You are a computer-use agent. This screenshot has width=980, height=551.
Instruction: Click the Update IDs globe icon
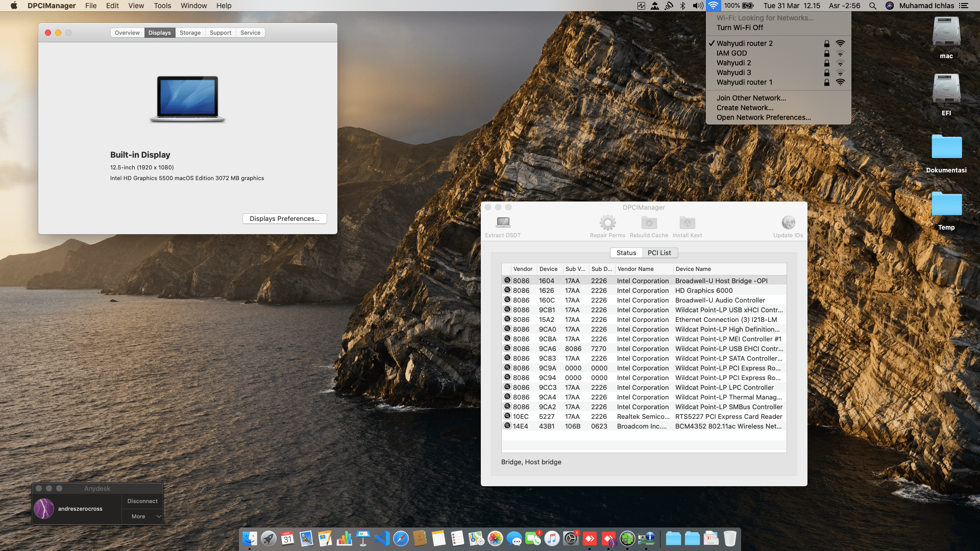(788, 222)
